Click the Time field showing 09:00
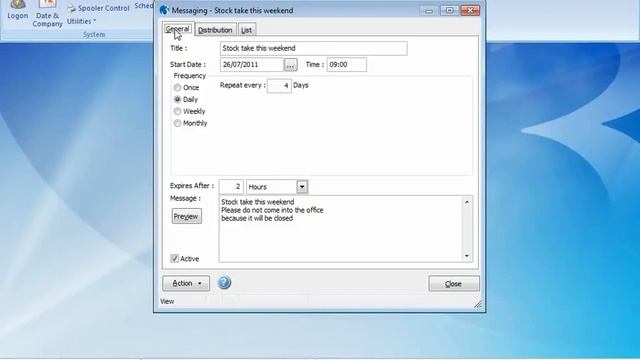Screen dimensions: 640x360 click(347, 64)
